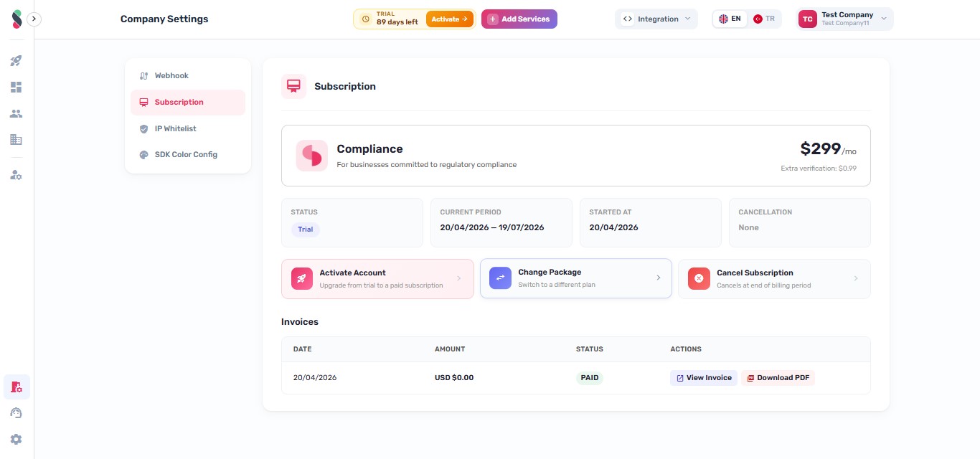Click the shield icon beside IP Whitelist
The width and height of the screenshot is (980, 459).
(x=143, y=128)
